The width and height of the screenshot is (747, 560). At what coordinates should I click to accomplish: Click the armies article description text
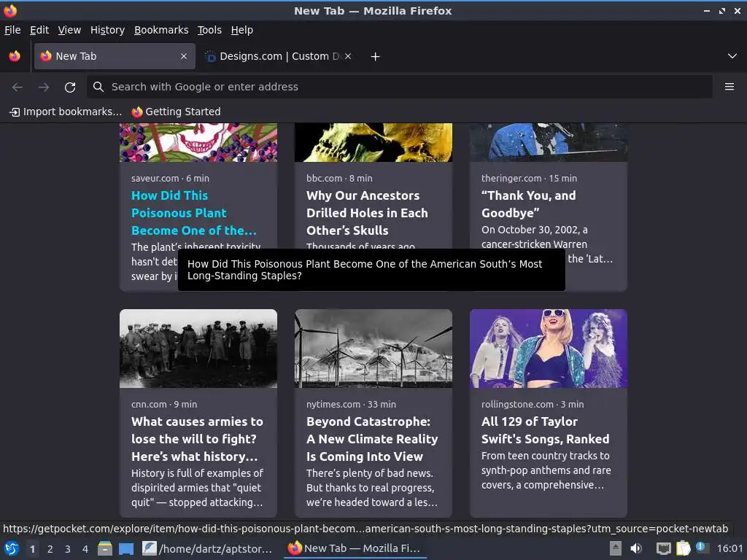197,488
